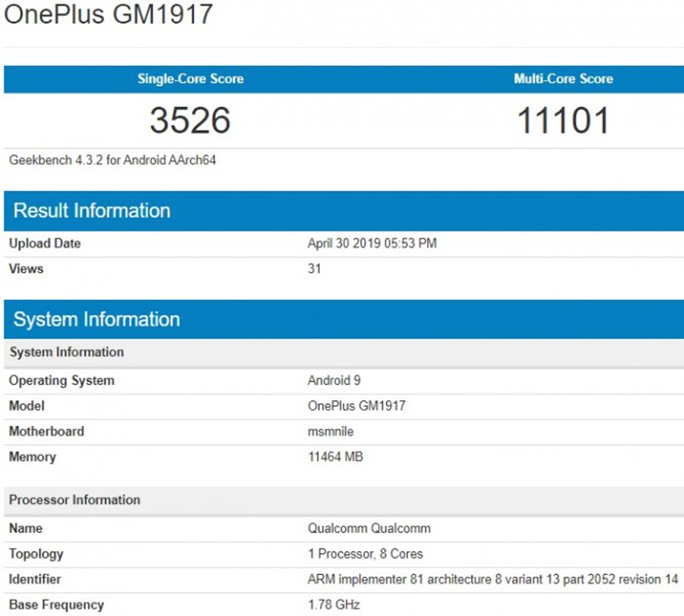Click the 'Upload Date' label
684x616 pixels.
[x=45, y=243]
